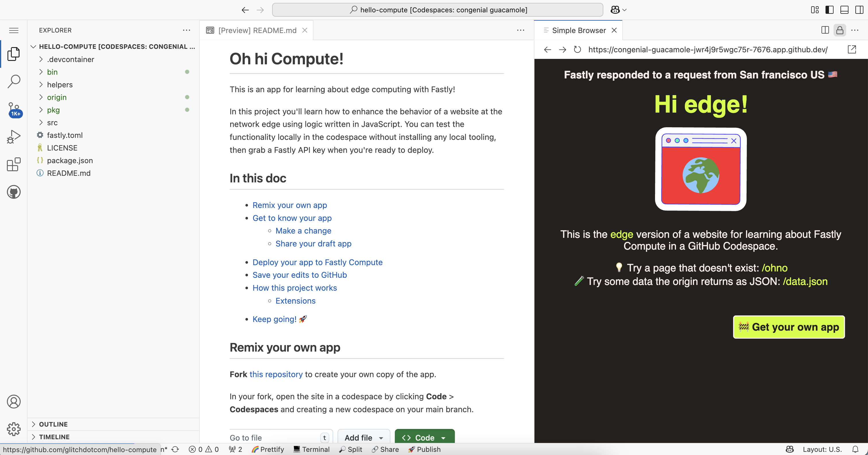Navigate back in the Simple Browser

tap(548, 50)
